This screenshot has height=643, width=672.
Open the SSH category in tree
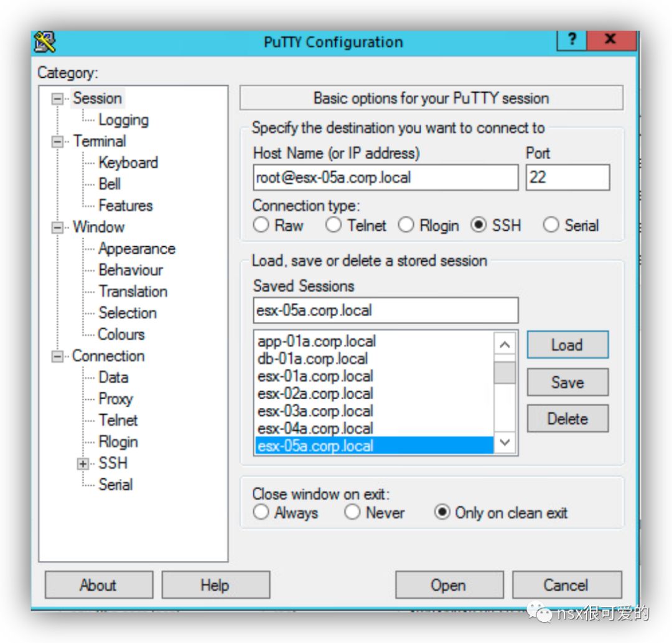tap(113, 463)
